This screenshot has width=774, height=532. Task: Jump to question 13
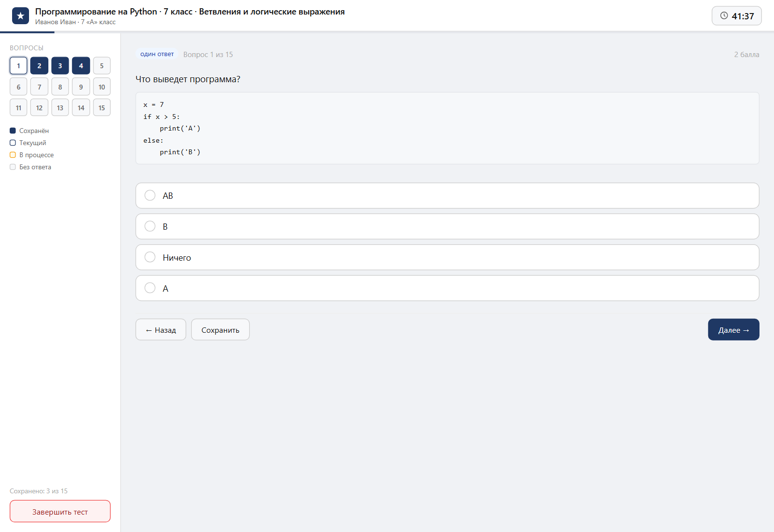click(x=60, y=108)
